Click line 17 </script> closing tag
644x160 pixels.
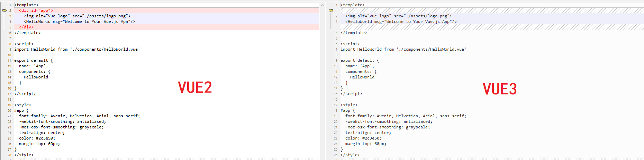(x=25, y=94)
